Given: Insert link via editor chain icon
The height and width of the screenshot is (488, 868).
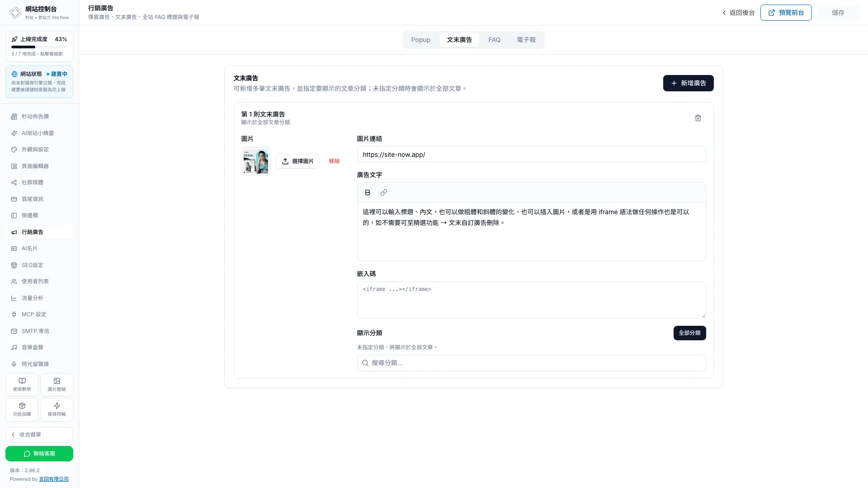Looking at the screenshot, I should click(384, 192).
